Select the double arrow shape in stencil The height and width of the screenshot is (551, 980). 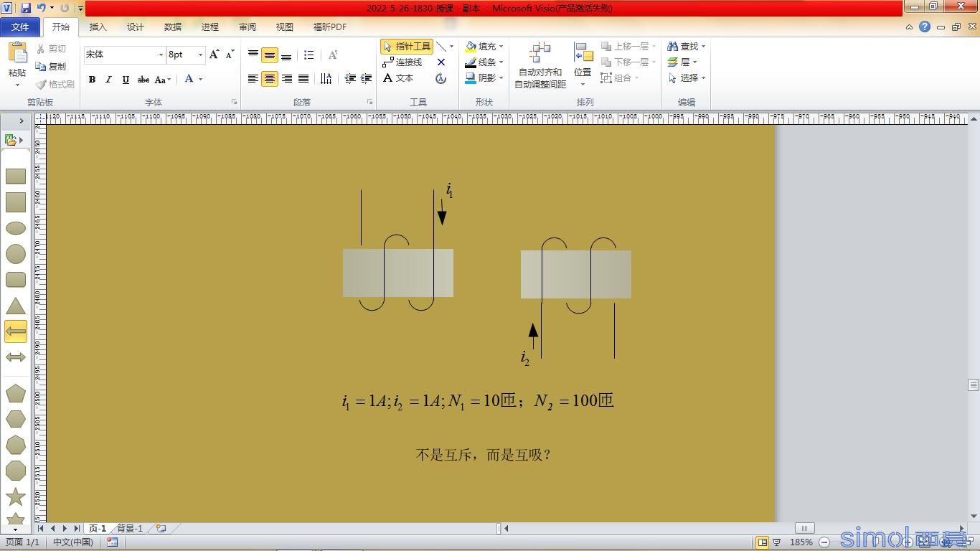(16, 357)
